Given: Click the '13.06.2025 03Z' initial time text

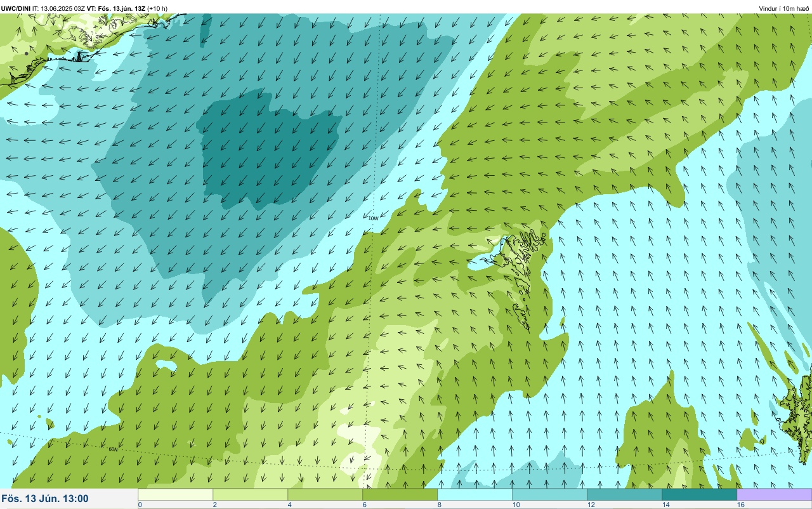Looking at the screenshot, I should click(63, 8).
